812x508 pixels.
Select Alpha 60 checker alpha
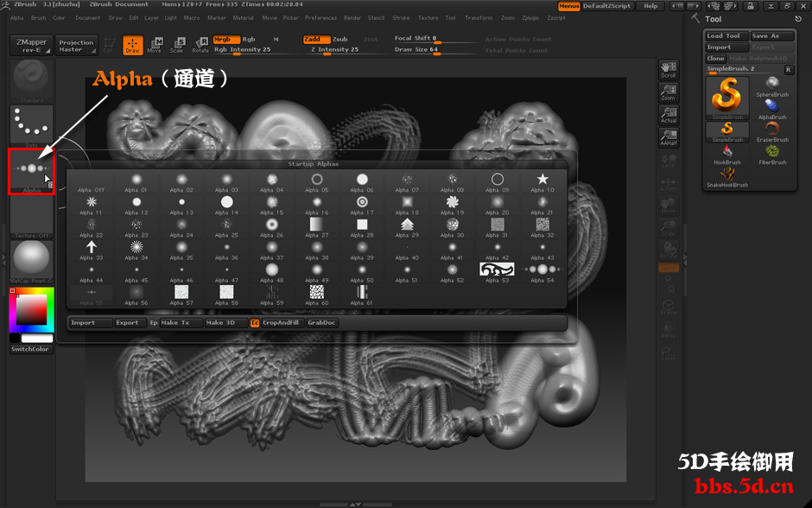317,295
